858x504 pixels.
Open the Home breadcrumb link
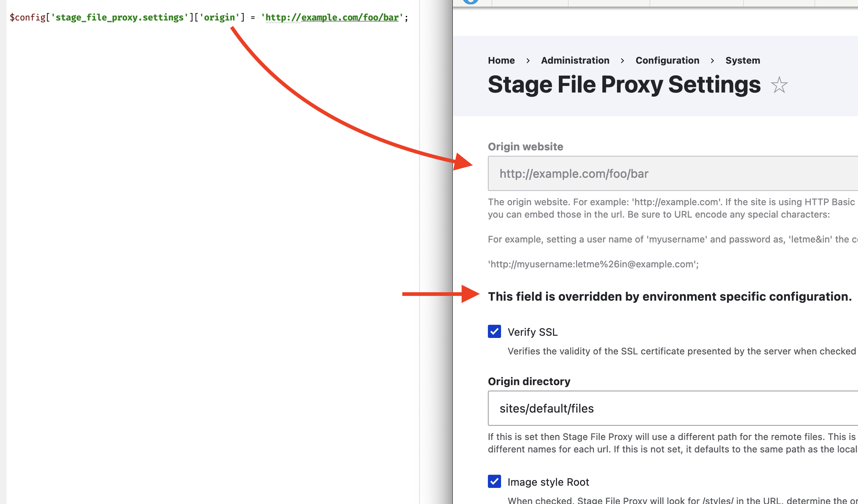[501, 60]
